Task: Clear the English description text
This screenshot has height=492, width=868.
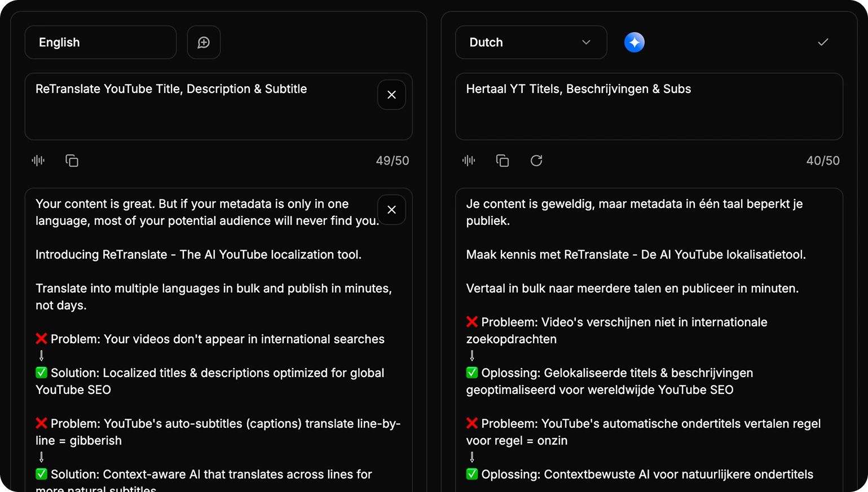Action: (391, 210)
